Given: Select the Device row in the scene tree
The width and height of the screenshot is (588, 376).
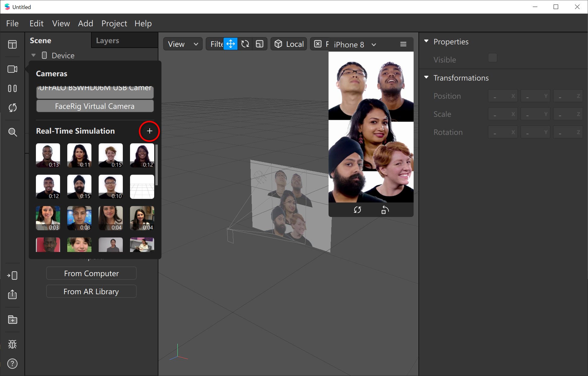Looking at the screenshot, I should point(92,55).
